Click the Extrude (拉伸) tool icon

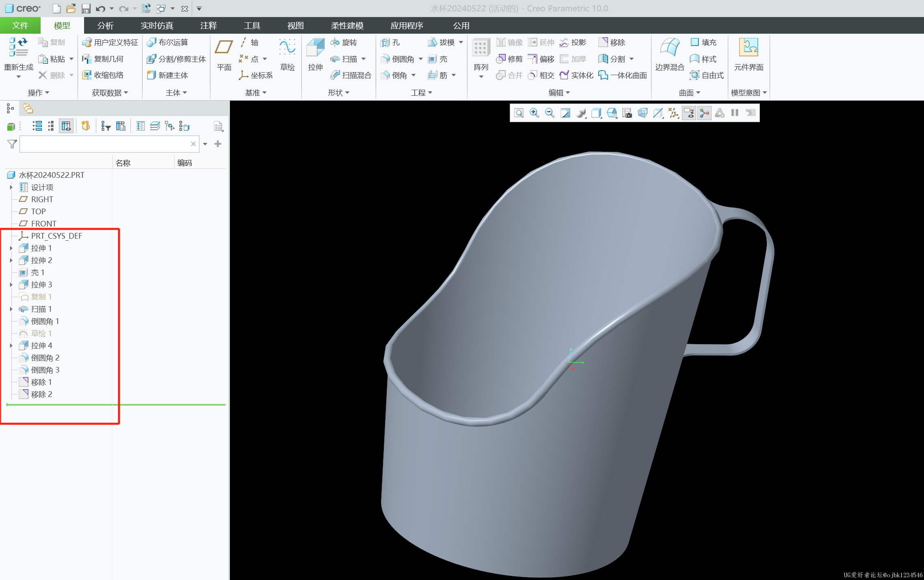[315, 48]
